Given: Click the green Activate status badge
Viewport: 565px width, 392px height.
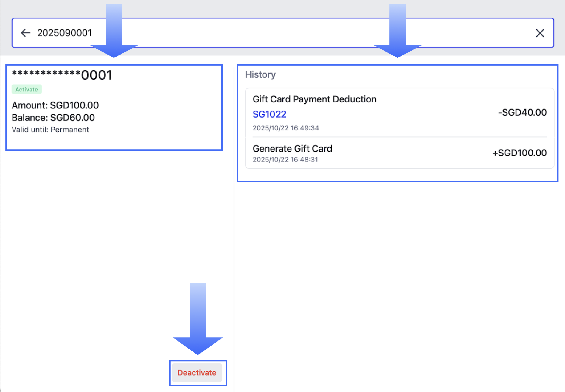Looking at the screenshot, I should pyautogui.click(x=27, y=89).
